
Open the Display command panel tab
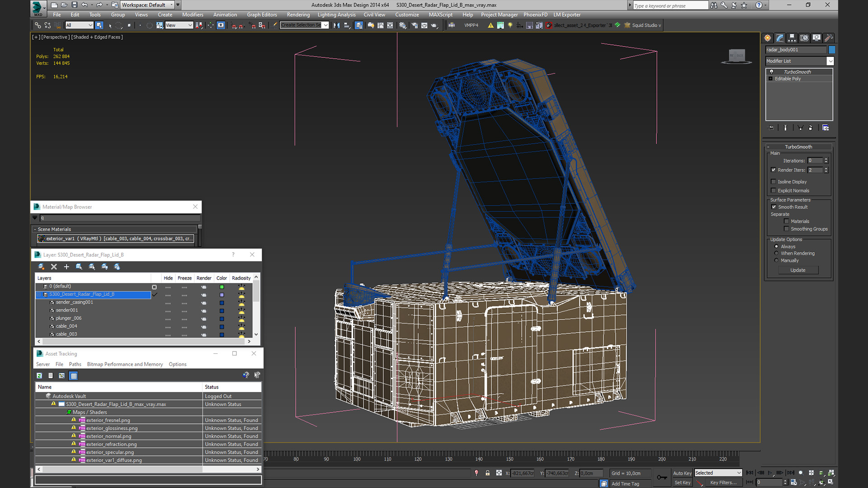816,38
